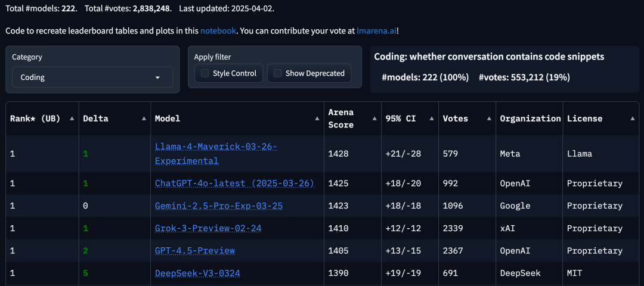Sort by Model column arrow

click(317, 119)
